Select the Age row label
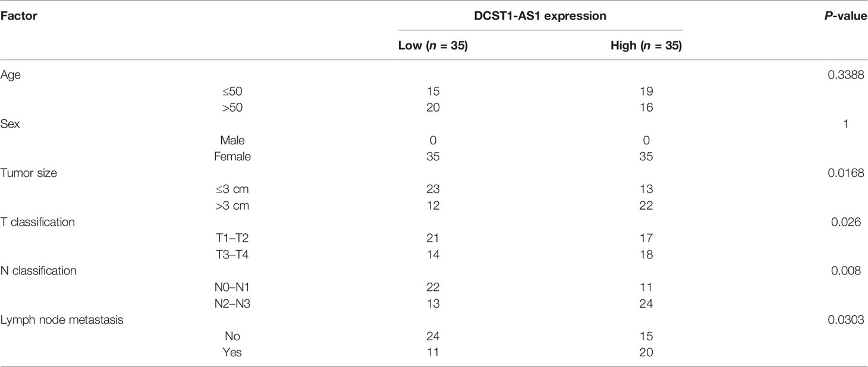Screen dimensions: 868x367 tap(10, 76)
